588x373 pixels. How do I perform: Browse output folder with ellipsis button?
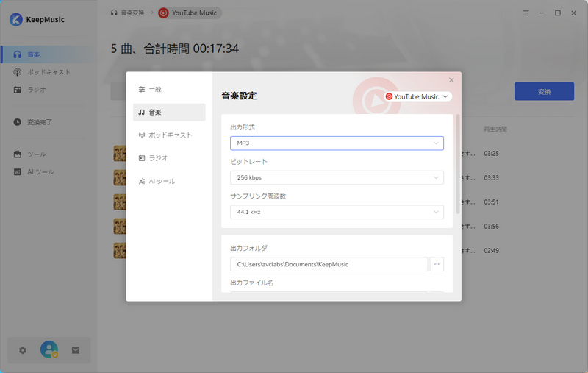437,264
